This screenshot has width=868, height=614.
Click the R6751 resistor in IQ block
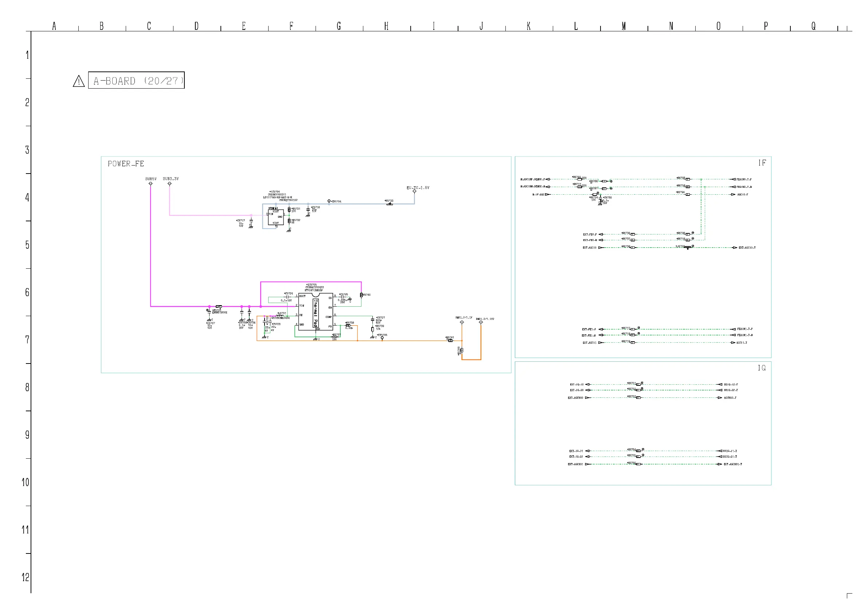click(638, 384)
